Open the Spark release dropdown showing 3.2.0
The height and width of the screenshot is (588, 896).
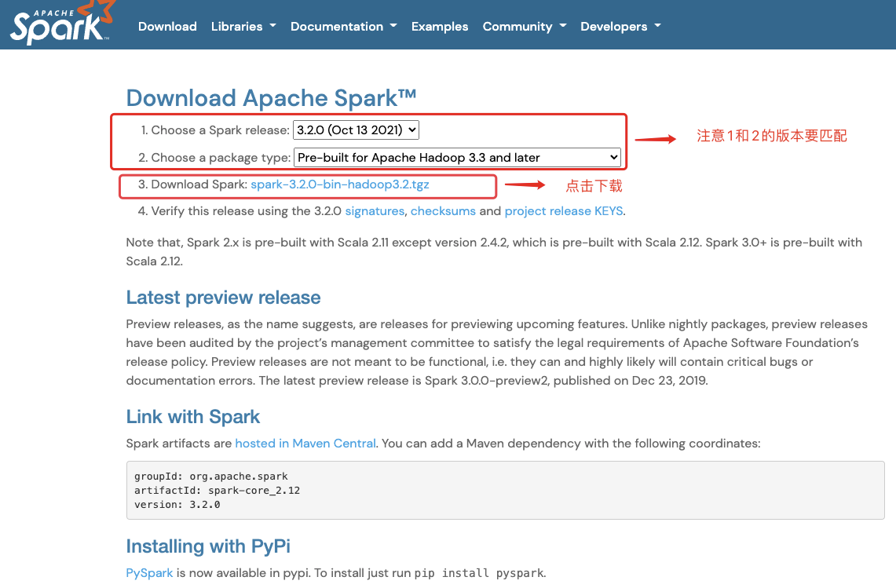click(356, 130)
